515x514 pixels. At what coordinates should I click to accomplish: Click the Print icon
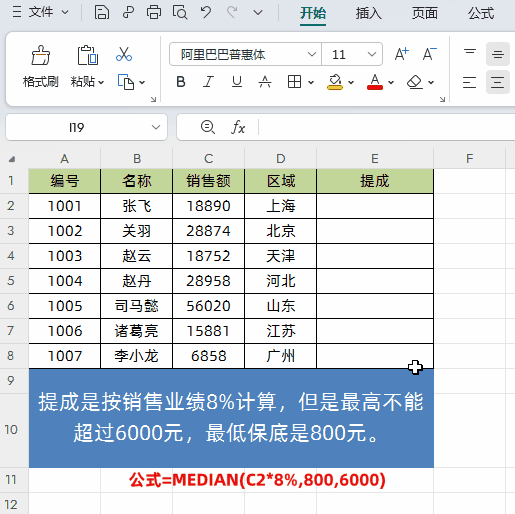point(154,13)
